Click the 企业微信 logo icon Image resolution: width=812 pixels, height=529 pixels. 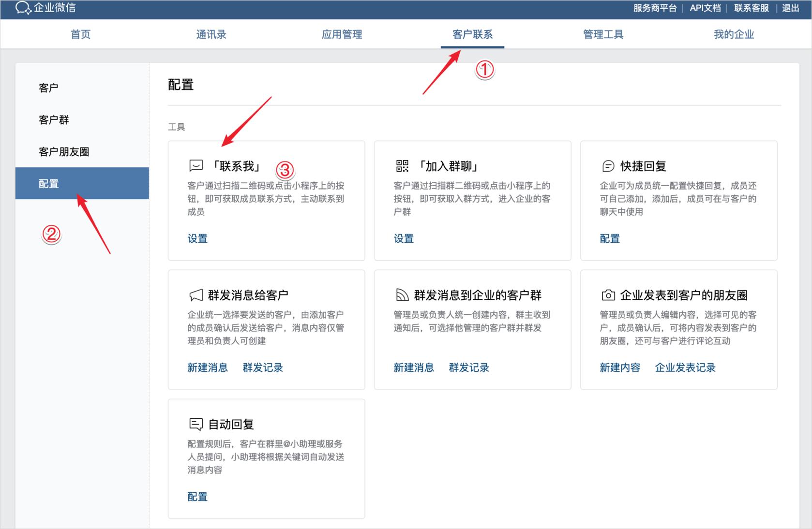click(x=23, y=8)
